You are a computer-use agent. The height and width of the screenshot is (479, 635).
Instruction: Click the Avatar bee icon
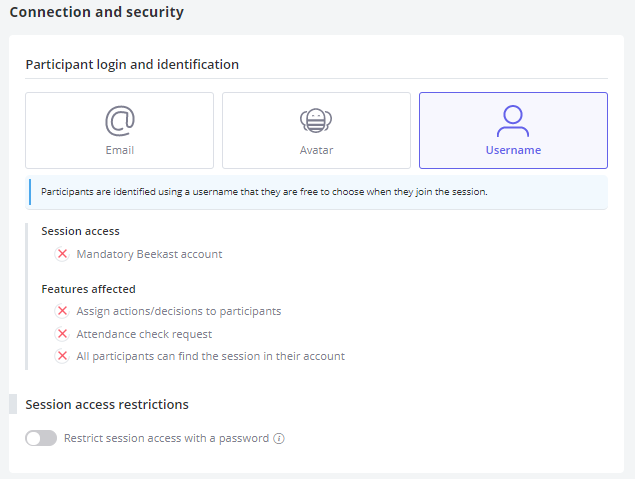click(316, 121)
